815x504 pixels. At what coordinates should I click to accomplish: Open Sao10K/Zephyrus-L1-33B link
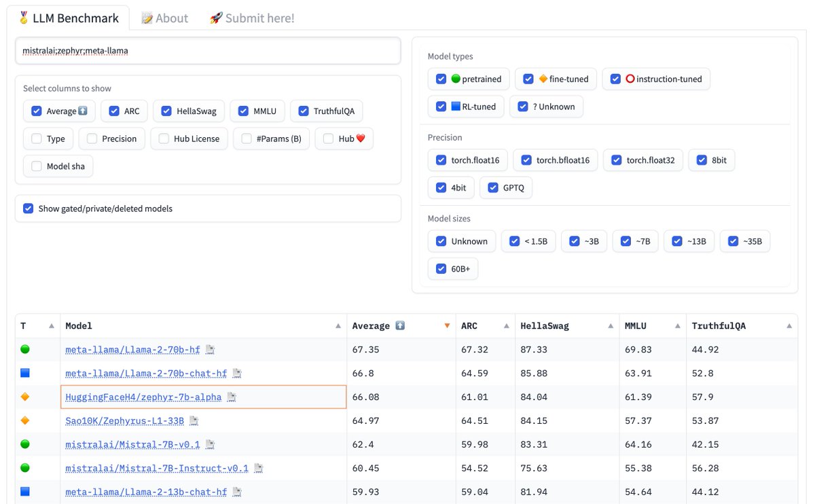(125, 421)
